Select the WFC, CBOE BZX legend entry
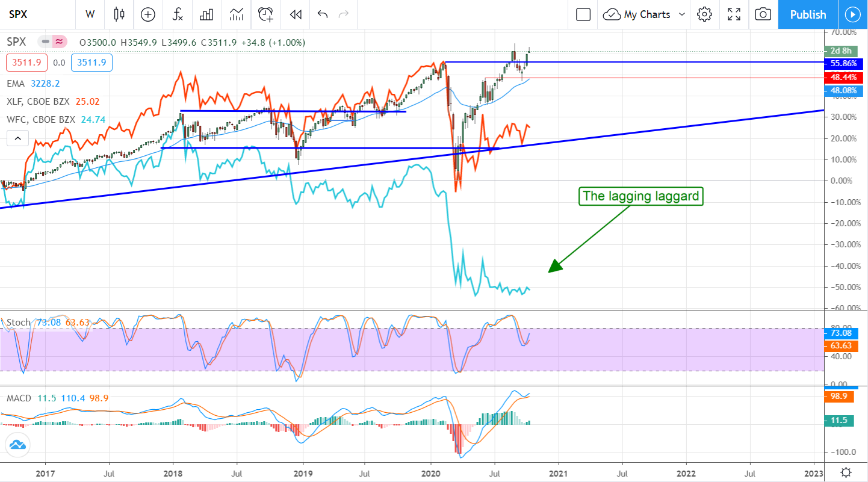 tap(56, 120)
